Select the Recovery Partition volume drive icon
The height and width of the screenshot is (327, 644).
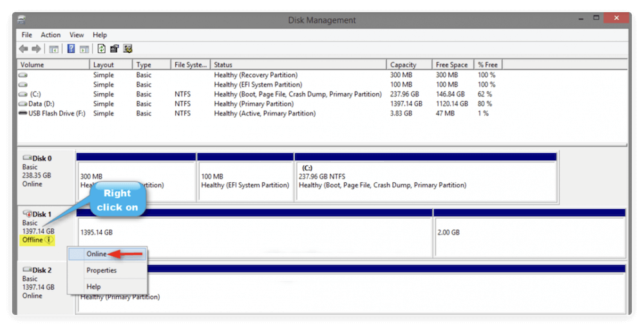[x=23, y=75]
